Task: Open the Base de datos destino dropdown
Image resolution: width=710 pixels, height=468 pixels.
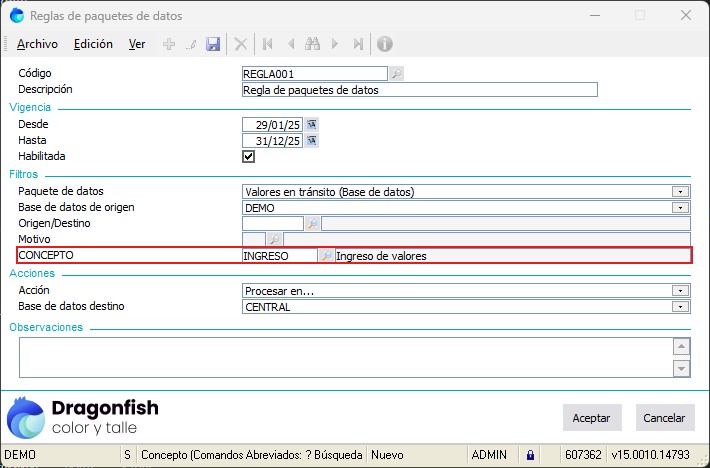Action: 680,307
